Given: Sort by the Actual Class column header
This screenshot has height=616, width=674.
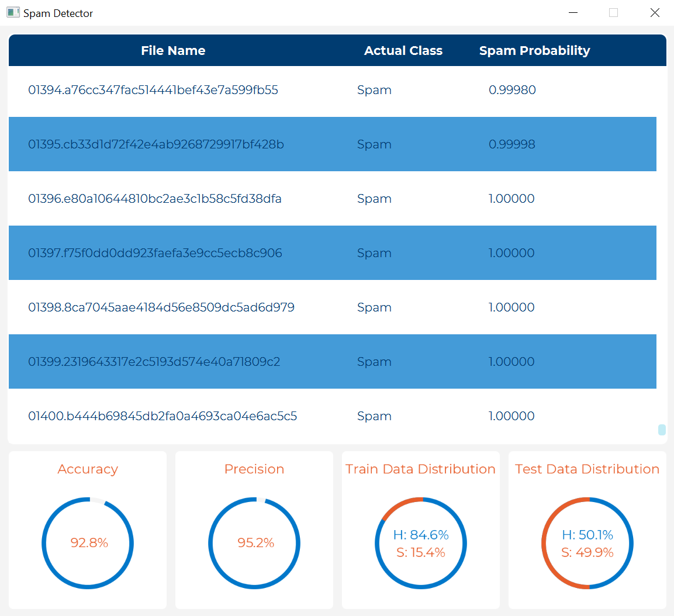Looking at the screenshot, I should tap(403, 50).
